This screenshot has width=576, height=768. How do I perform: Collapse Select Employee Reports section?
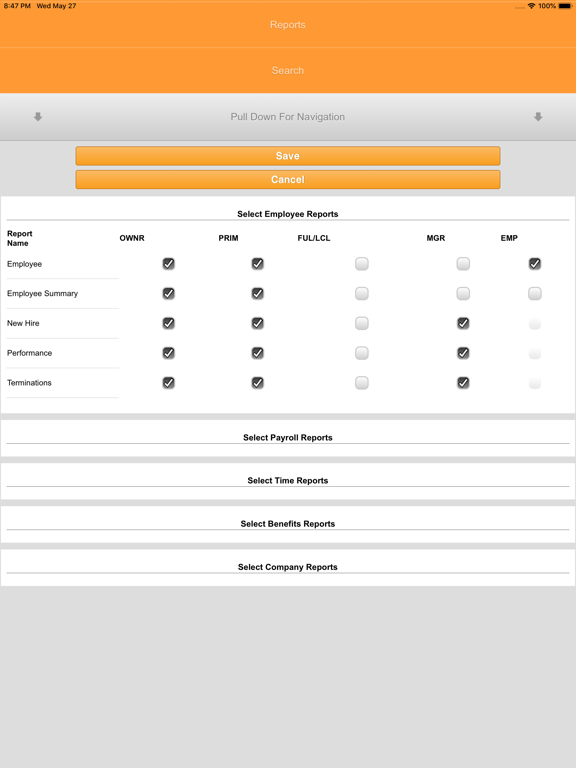(x=288, y=214)
